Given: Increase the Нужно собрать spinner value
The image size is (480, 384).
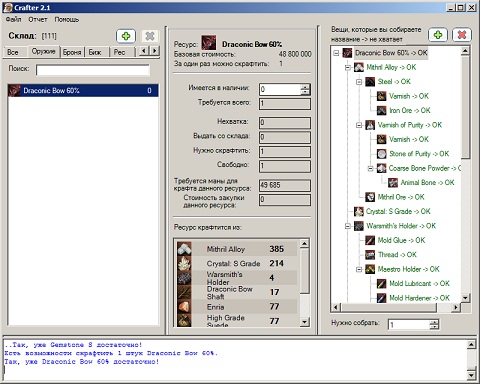Looking at the screenshot, I should (434, 322).
